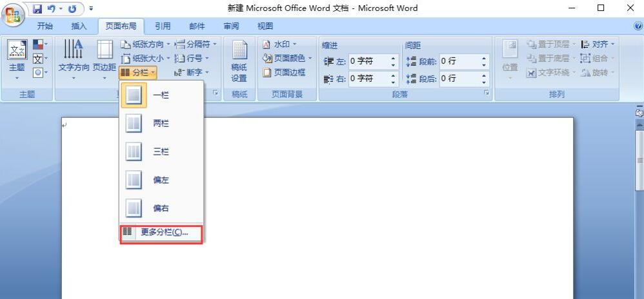Open 页面颜色 page color picker
This screenshot has width=644, height=299.
point(287,58)
